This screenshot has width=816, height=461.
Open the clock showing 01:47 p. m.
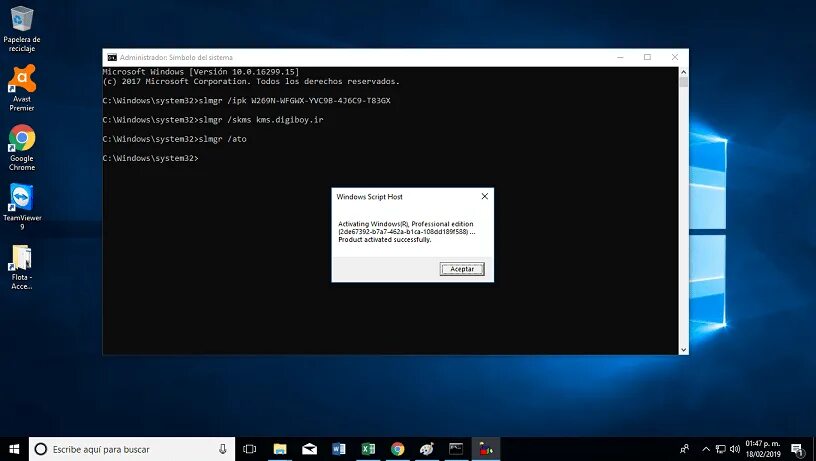[x=763, y=449]
